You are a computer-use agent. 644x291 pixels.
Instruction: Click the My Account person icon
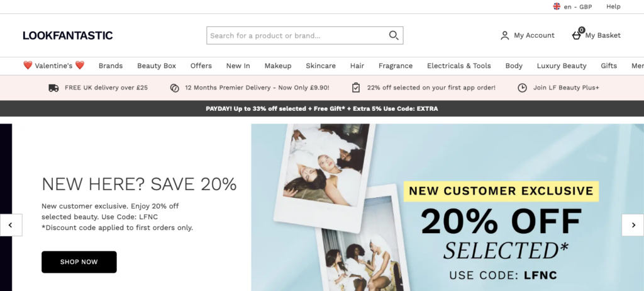[x=505, y=35]
